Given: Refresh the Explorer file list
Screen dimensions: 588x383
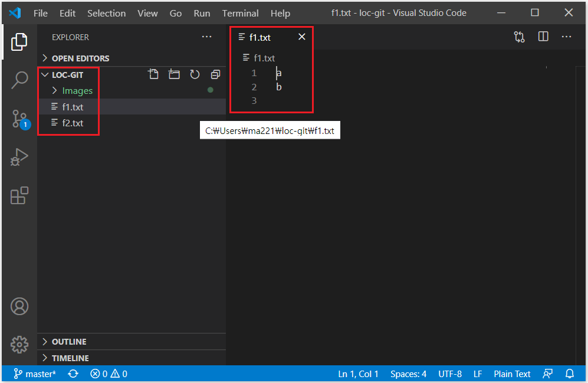Looking at the screenshot, I should click(x=195, y=74).
